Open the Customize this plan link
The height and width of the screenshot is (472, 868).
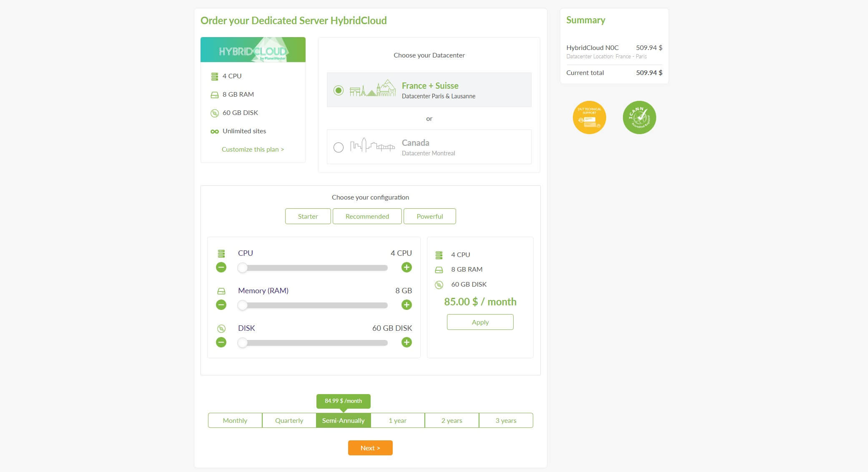(253, 149)
